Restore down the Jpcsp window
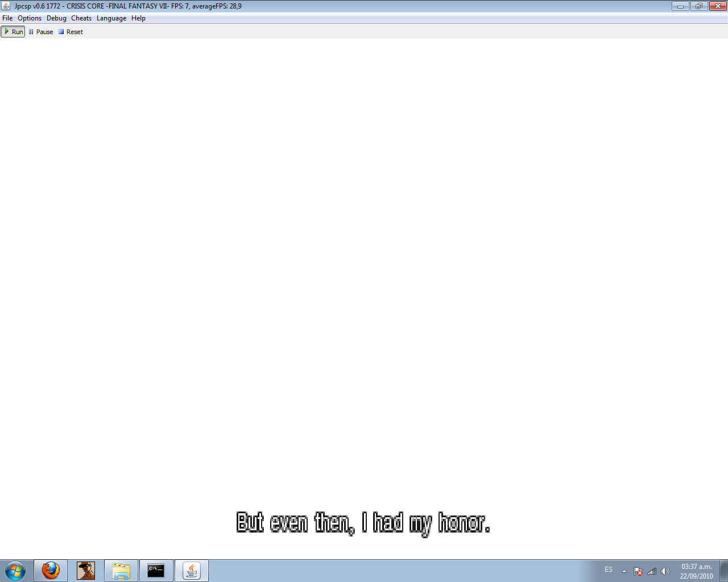Viewport: 728px width, 582px height. (698, 6)
